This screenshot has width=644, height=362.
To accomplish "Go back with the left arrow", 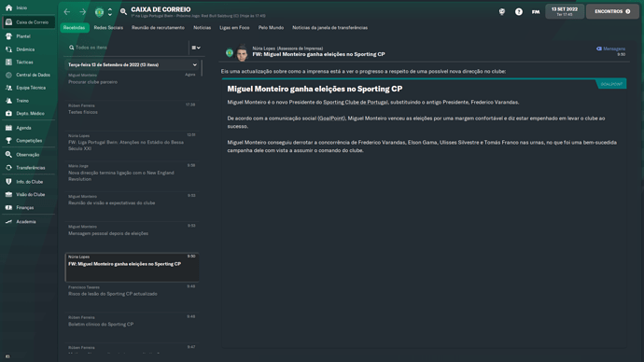I will tap(67, 12).
